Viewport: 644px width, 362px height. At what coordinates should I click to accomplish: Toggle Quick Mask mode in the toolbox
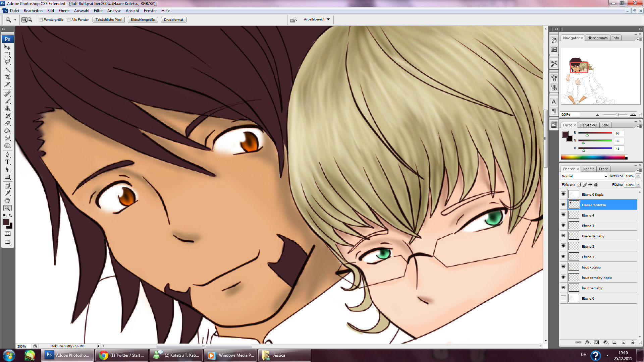coord(7,233)
